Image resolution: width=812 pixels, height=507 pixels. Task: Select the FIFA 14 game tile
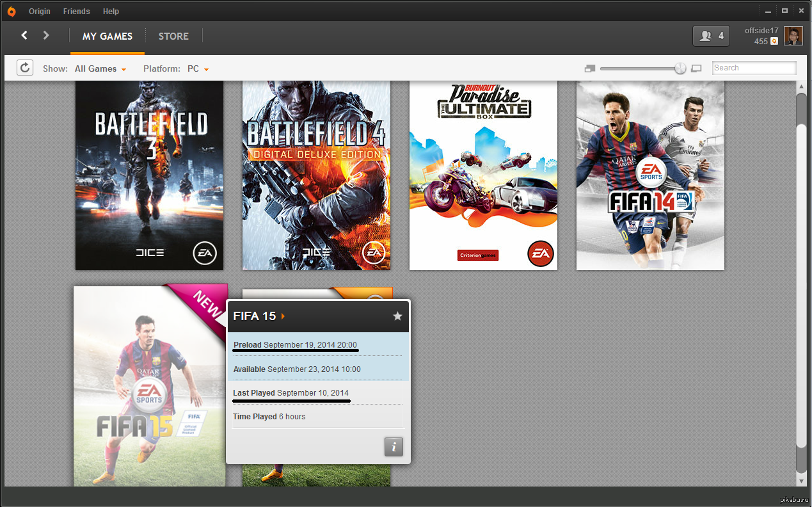pos(651,175)
